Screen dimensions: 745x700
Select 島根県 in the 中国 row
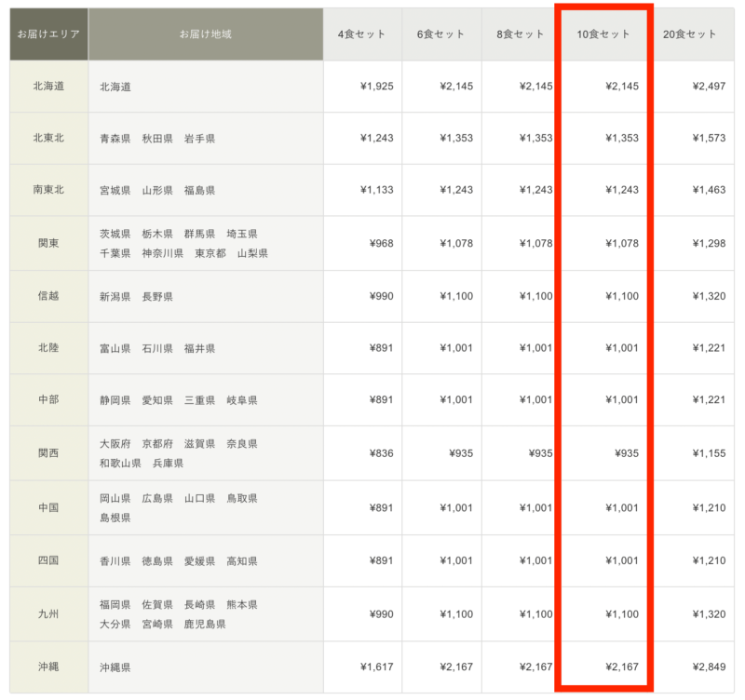click(115, 518)
